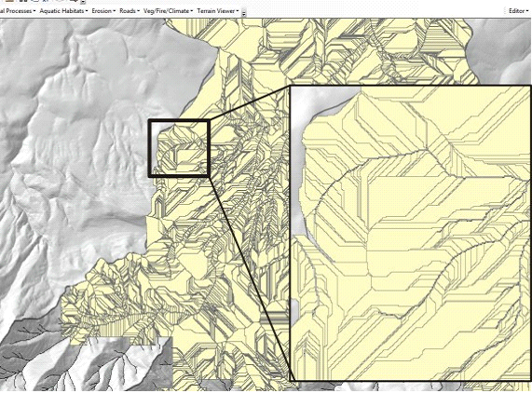Open the Roads dropdown menu

coord(130,11)
